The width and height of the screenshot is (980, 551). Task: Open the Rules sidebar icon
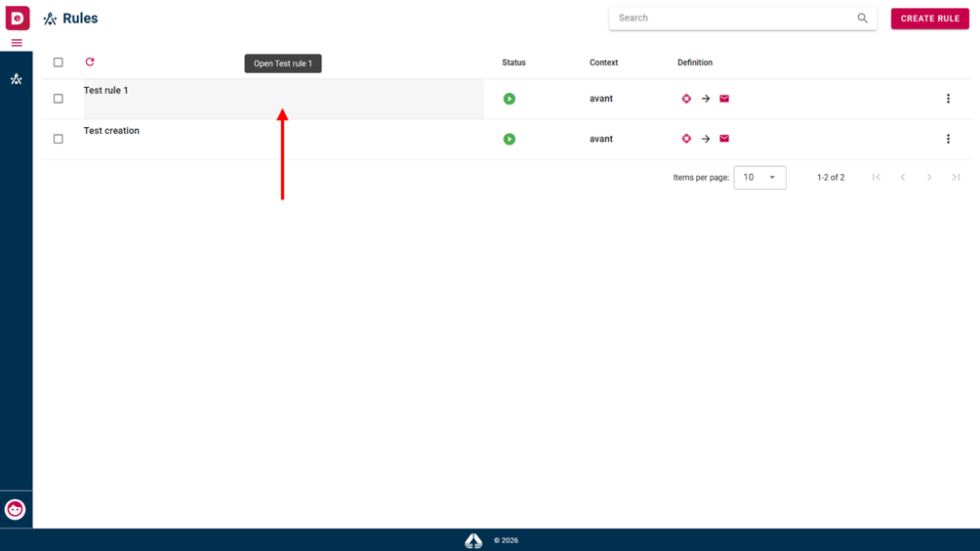point(17,79)
